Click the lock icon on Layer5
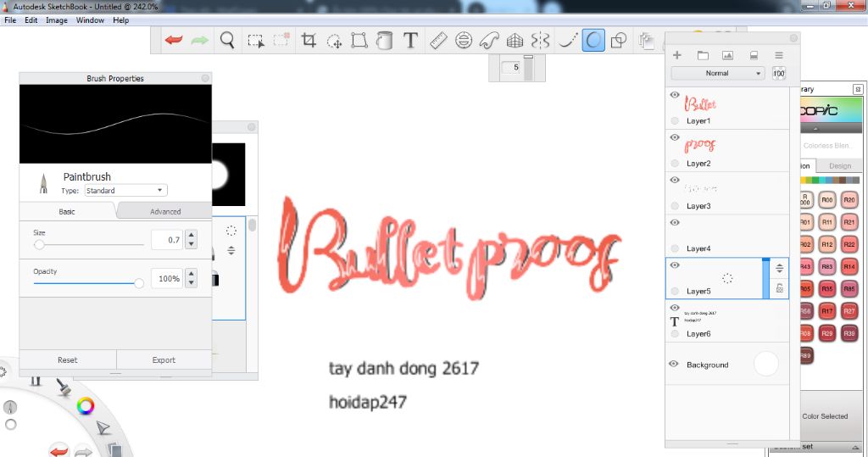The width and height of the screenshot is (868, 457). [780, 288]
